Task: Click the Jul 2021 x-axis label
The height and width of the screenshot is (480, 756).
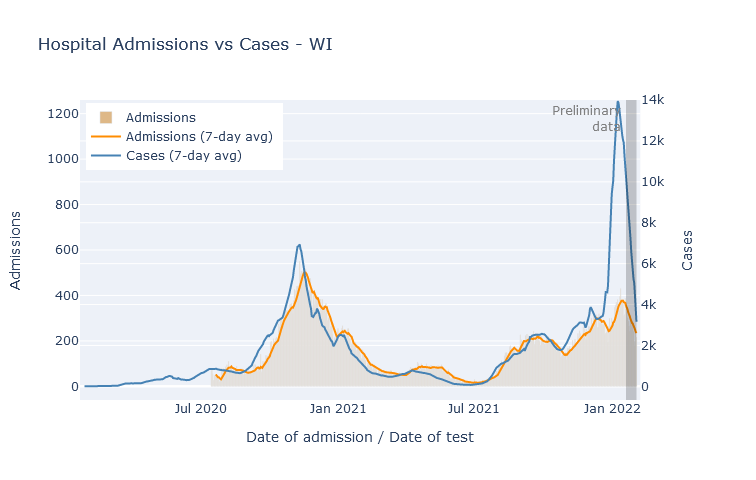Action: (473, 409)
